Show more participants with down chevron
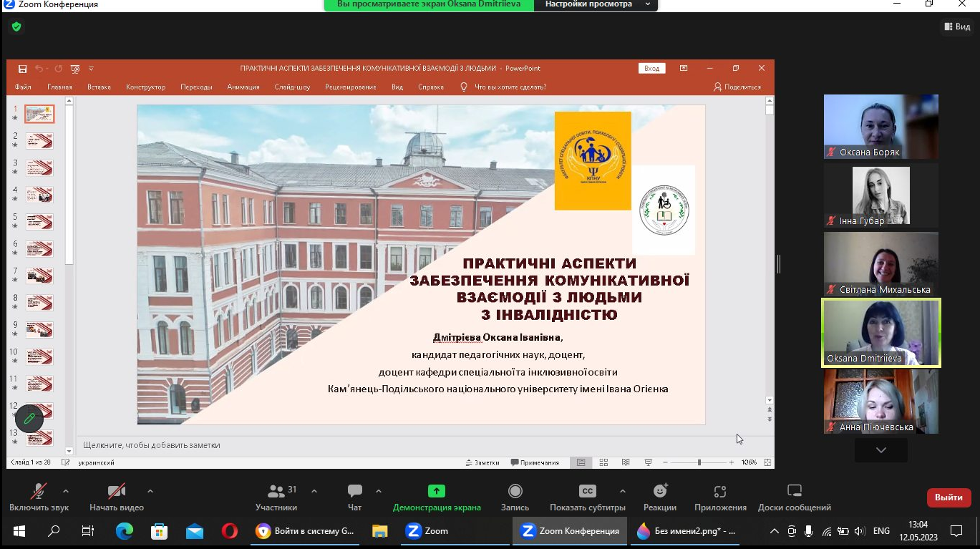 (880, 450)
